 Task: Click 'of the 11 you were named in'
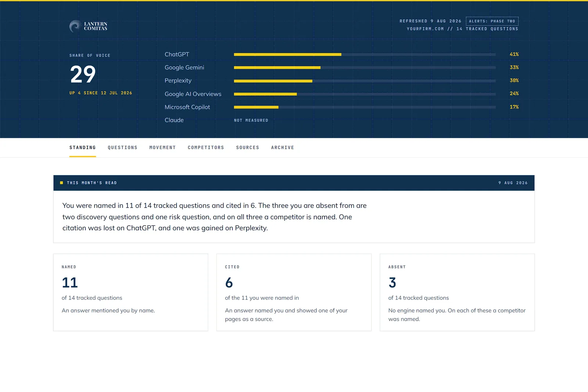[x=262, y=298]
